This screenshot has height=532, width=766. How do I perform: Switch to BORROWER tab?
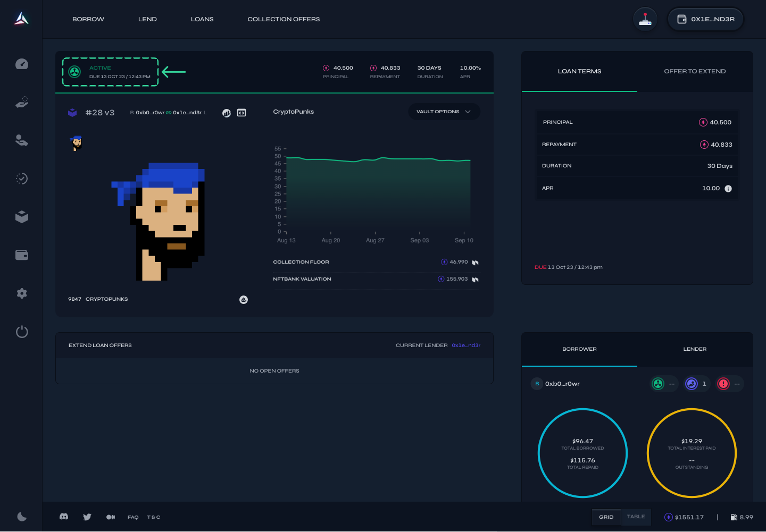[579, 349]
